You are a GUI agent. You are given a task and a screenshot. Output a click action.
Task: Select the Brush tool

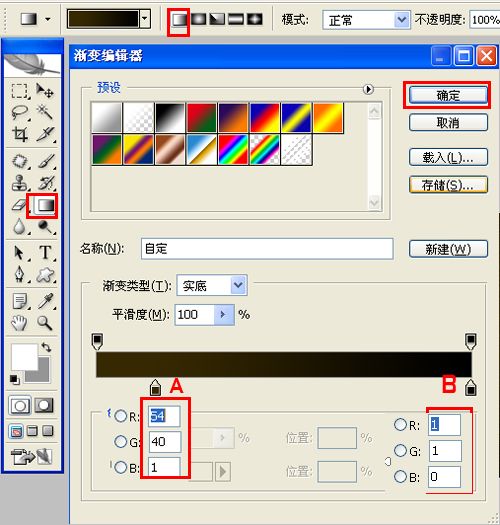45,161
